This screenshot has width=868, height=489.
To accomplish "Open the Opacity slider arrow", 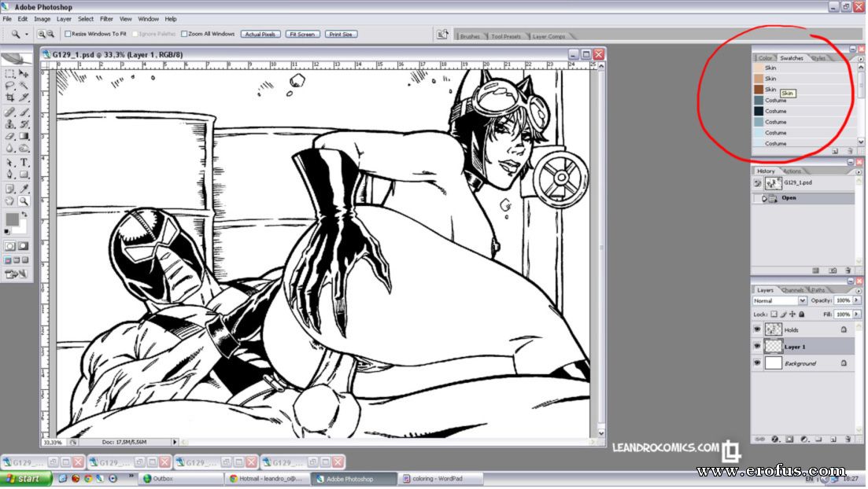I will [856, 300].
